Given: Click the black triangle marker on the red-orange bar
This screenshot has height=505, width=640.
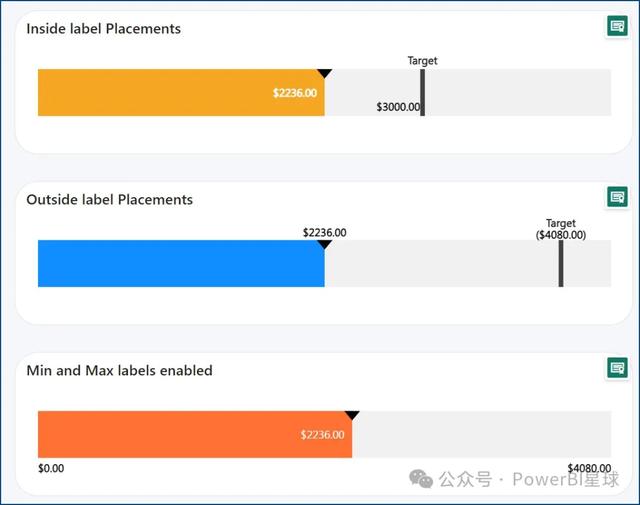Looking at the screenshot, I should (351, 416).
